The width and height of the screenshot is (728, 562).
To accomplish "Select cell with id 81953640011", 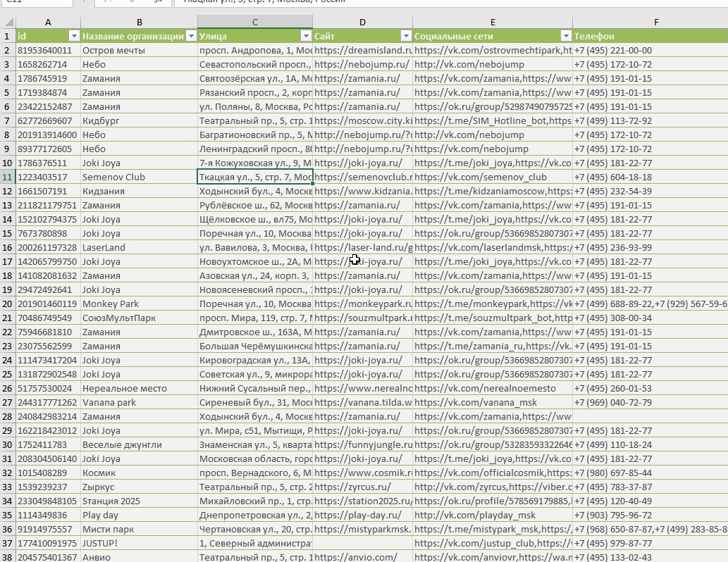I will [x=49, y=50].
